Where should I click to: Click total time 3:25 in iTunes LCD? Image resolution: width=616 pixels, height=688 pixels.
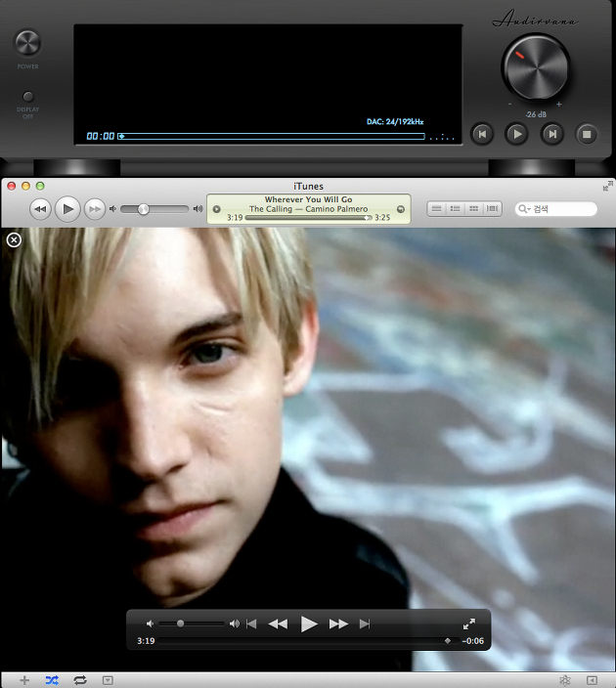tap(382, 218)
